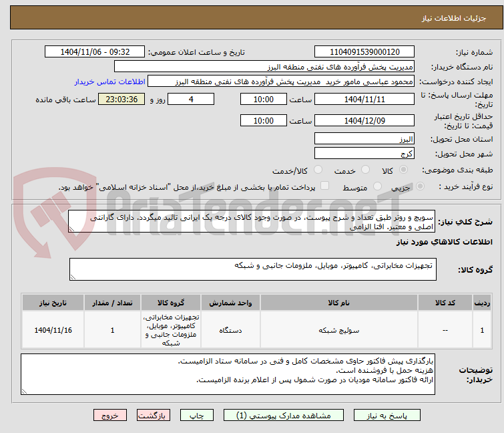Open اطلاعات تماس خریدار link
The image size is (504, 433).
pos(110,82)
